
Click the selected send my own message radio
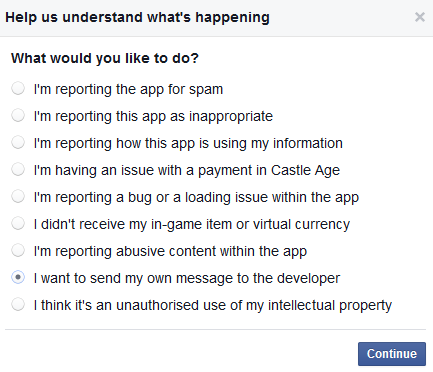18,278
